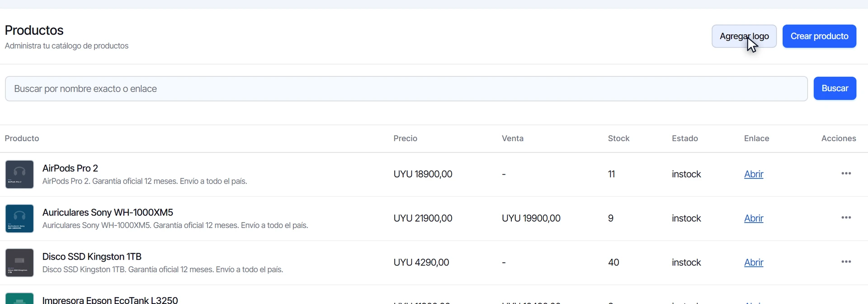Click the stock value 9
The height and width of the screenshot is (304, 868).
[x=611, y=218]
